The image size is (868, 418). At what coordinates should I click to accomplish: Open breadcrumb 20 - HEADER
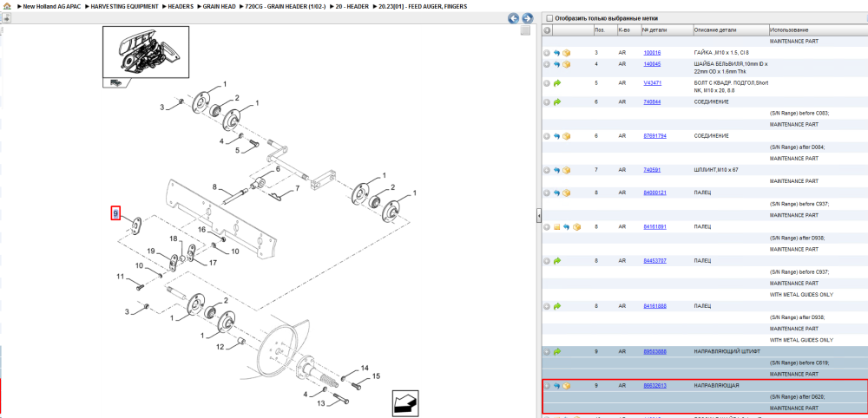[x=352, y=7]
